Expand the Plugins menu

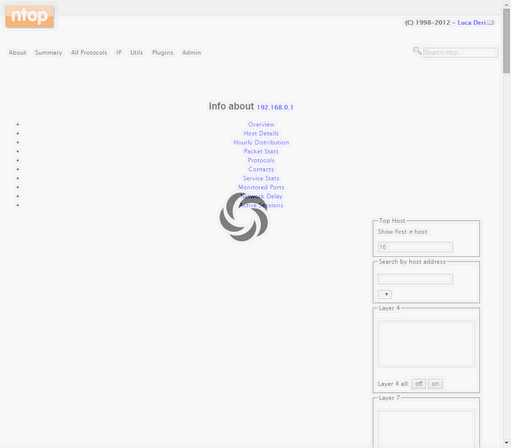coord(162,53)
